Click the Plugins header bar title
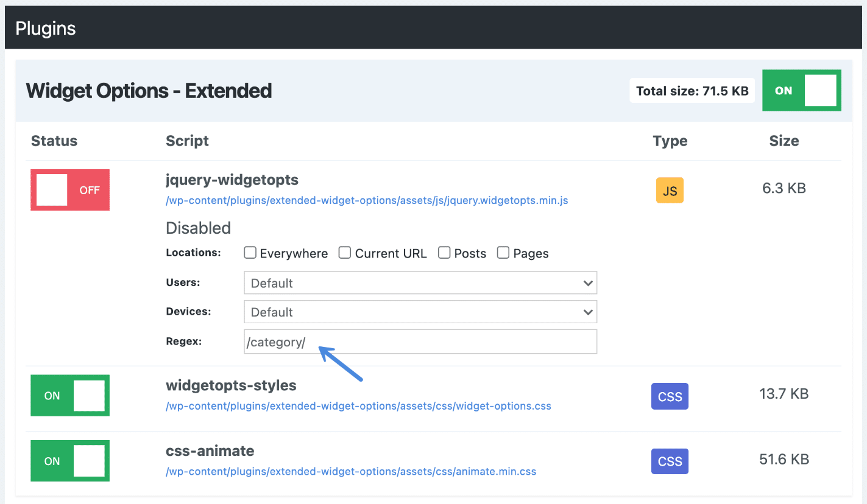Screen dimensions: 867x504 (x=45, y=27)
